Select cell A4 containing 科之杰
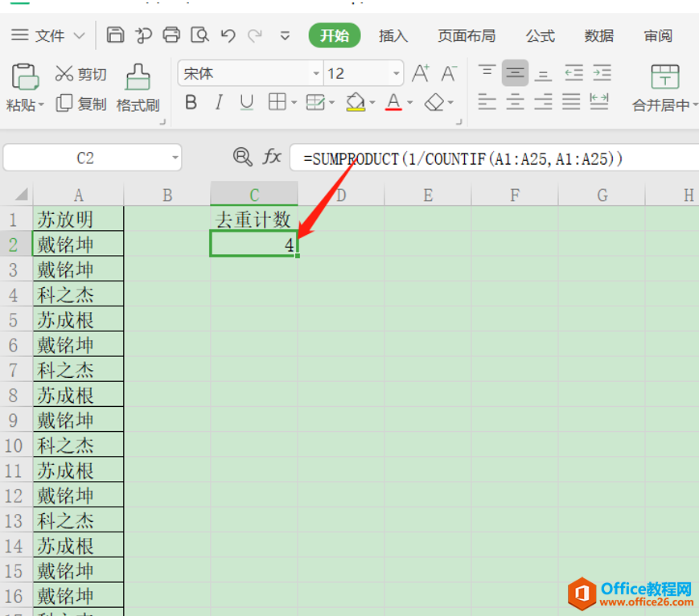This screenshot has height=616, width=699. click(78, 294)
